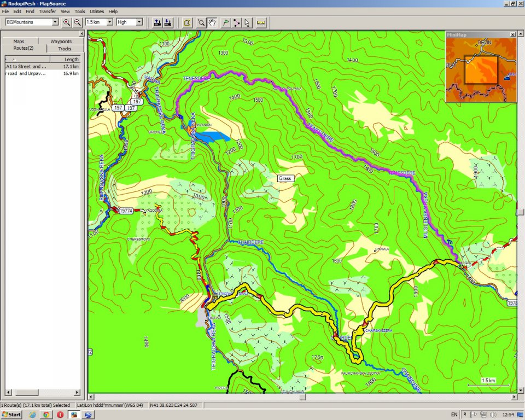The image size is (525, 420).
Task: Choose the Selection arrow tool
Action: [247, 22]
